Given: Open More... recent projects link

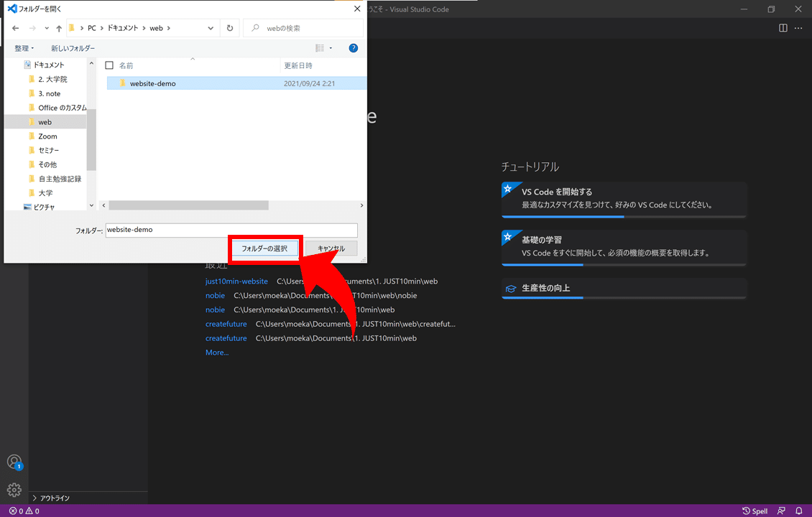Looking at the screenshot, I should [217, 353].
